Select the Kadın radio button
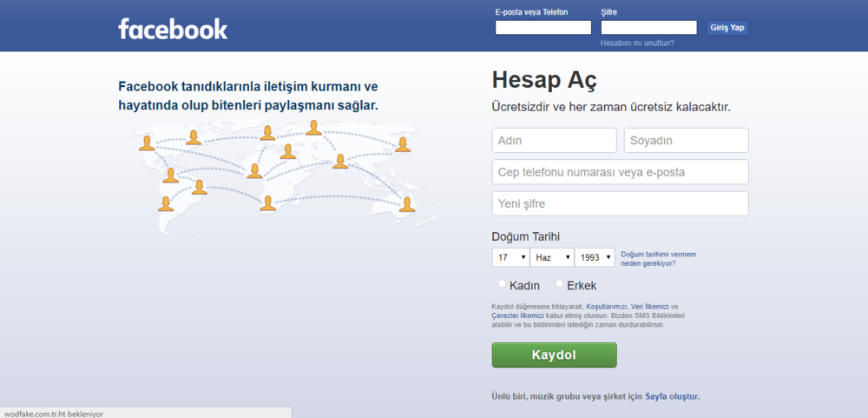The image size is (868, 418). click(502, 284)
